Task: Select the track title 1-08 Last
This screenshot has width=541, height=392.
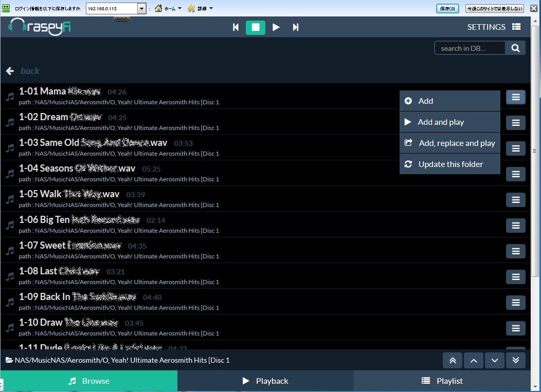Action: (59, 271)
